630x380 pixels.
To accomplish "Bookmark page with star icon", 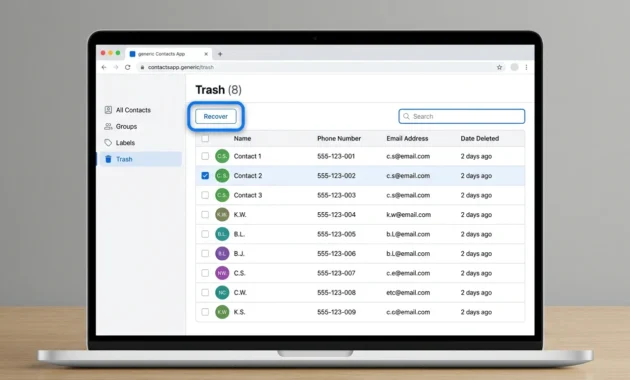I will tap(499, 67).
